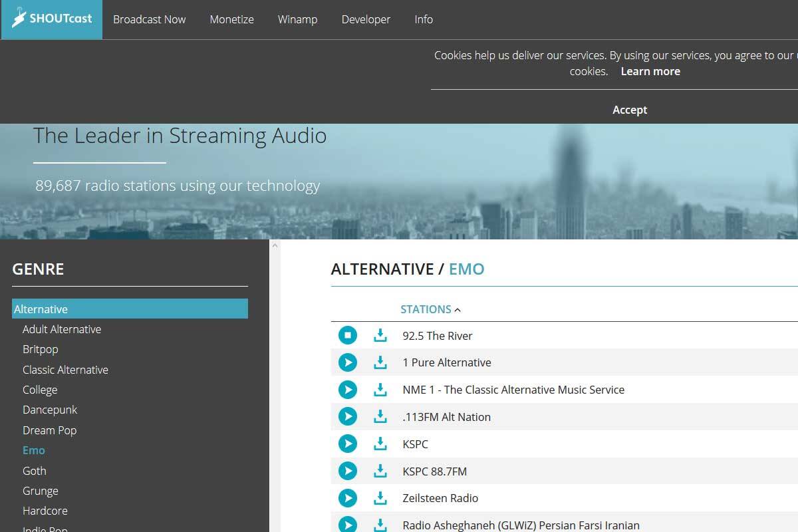Accept the cookies notice
This screenshot has width=798, height=532.
[x=629, y=109]
